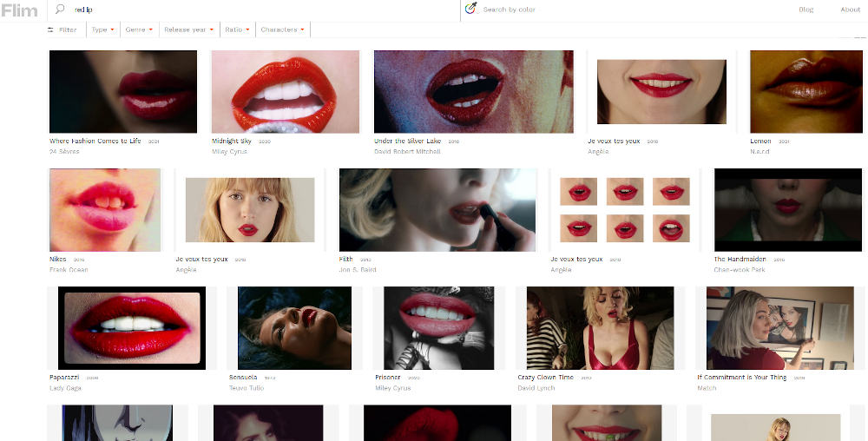Click 'The Handmaiden' title text
The image size is (868, 441).
pyautogui.click(x=740, y=259)
